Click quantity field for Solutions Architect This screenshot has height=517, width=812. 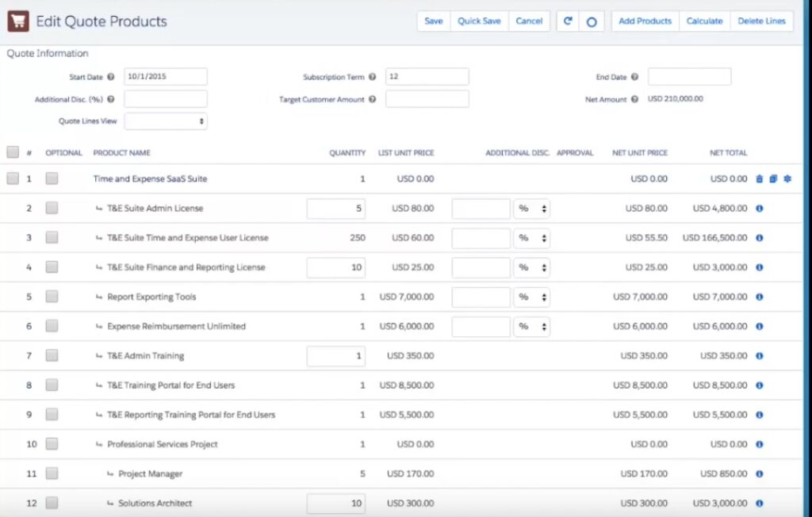pyautogui.click(x=336, y=504)
